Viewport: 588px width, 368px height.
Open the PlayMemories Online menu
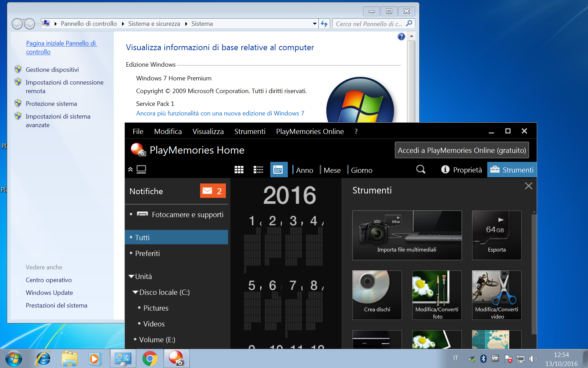coord(309,131)
